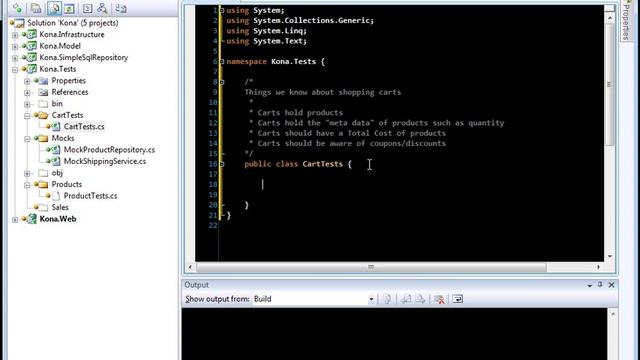Click the Properties icon in Solution Explorer toolbar
The image size is (640, 360).
pyautogui.click(x=36, y=8)
